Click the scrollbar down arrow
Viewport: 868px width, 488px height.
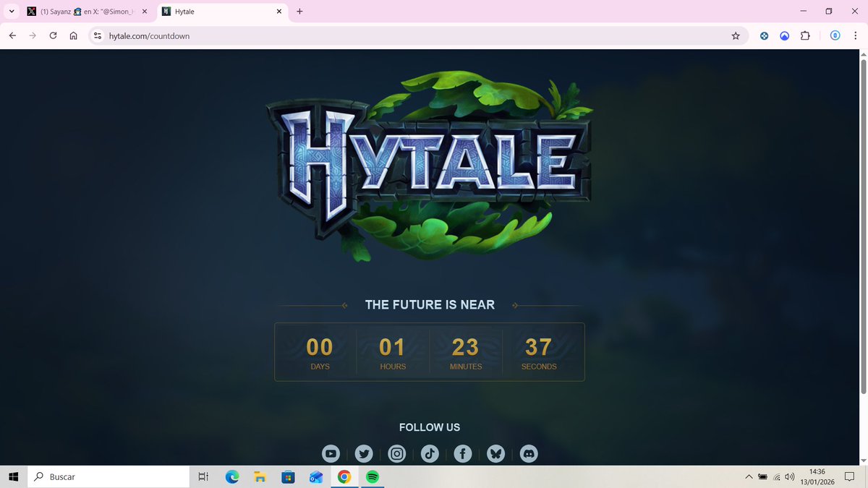point(862,460)
